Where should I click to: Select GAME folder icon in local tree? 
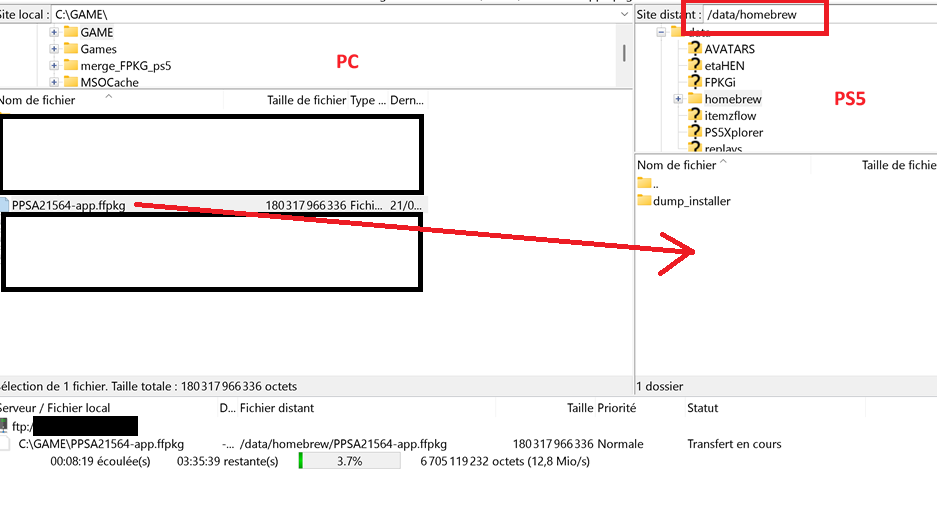71,32
